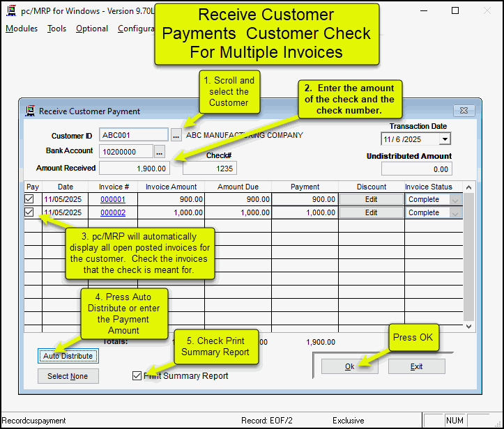The height and width of the screenshot is (429, 504).
Task: Click the pc/MRP application icon in title bar
Action: tap(10, 11)
